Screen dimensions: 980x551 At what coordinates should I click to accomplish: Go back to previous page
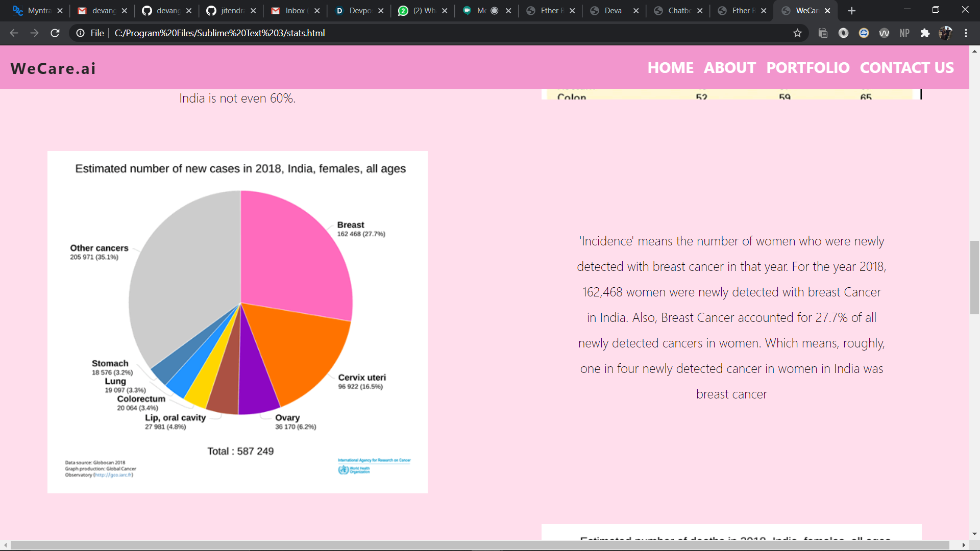coord(14,33)
